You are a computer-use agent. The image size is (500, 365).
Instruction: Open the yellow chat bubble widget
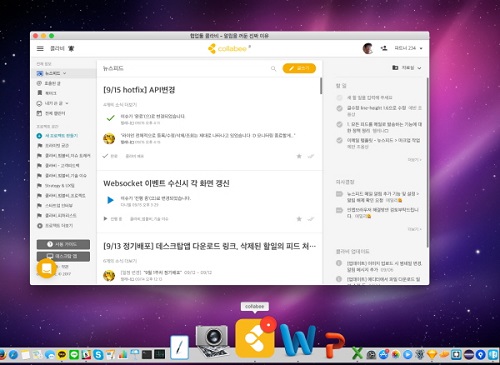click(46, 268)
